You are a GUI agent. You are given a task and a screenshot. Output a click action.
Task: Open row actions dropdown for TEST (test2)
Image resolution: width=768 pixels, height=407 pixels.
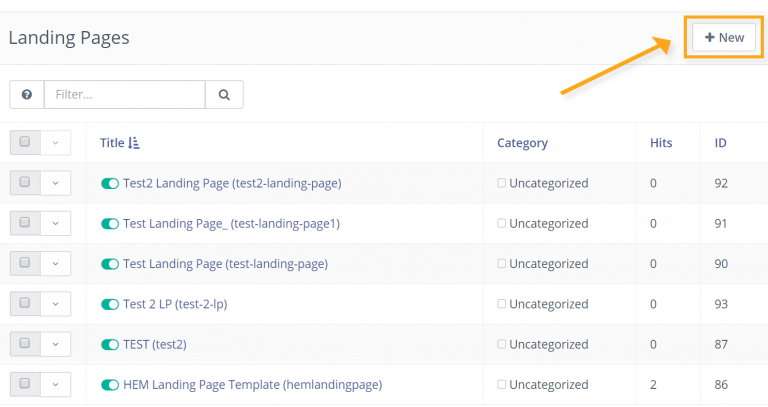(x=55, y=344)
